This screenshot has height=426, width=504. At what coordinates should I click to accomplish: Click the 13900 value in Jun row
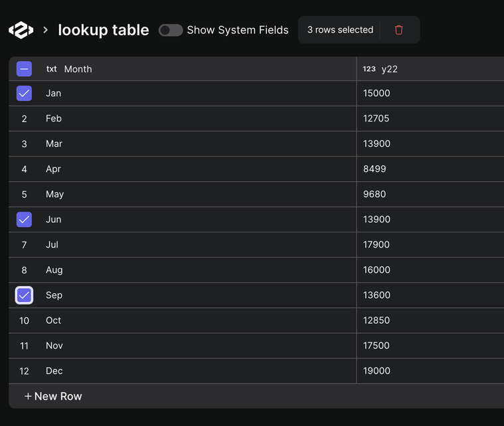430,220
